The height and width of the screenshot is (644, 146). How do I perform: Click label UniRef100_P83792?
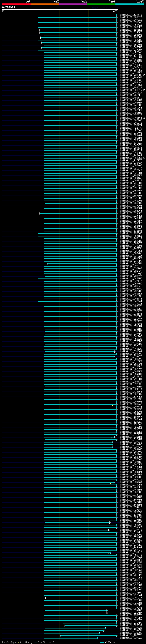[131, 359]
